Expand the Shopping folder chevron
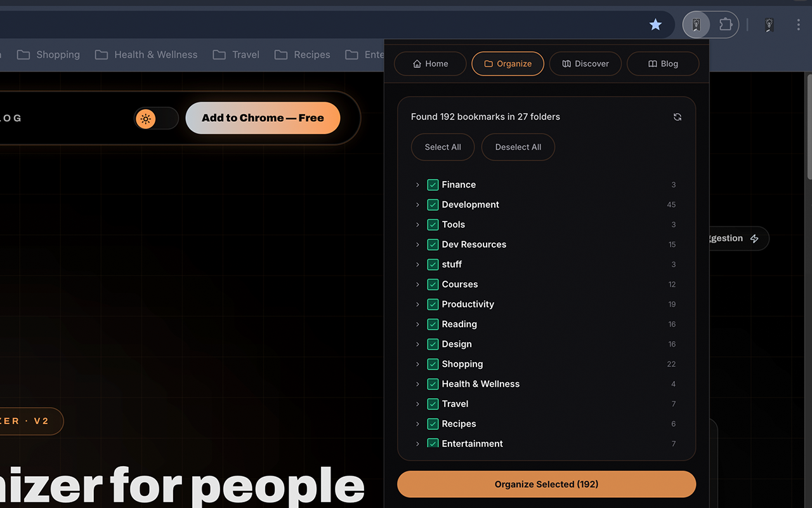812x508 pixels. [417, 364]
